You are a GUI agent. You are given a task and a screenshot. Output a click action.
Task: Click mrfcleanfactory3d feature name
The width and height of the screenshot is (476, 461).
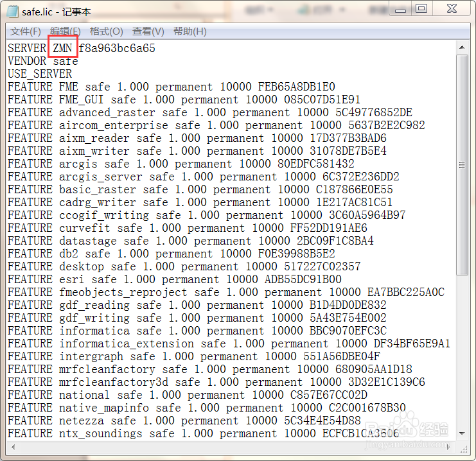click(x=114, y=382)
